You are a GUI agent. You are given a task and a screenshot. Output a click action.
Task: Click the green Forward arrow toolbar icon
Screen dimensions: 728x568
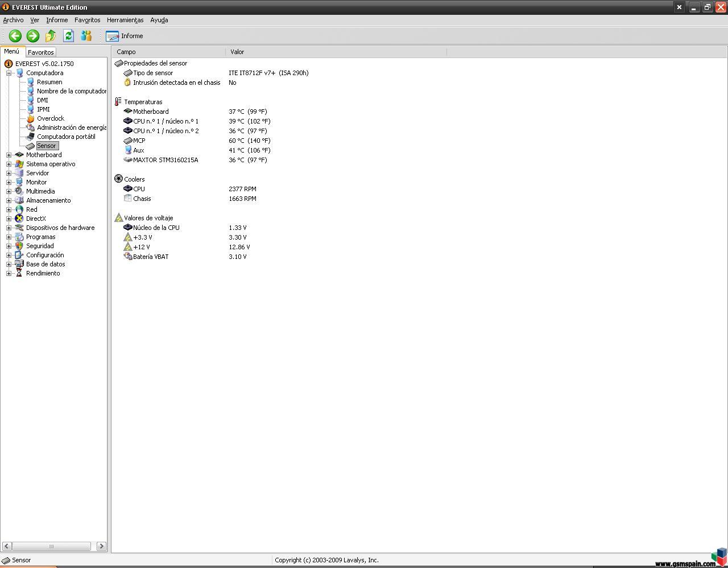pos(33,36)
